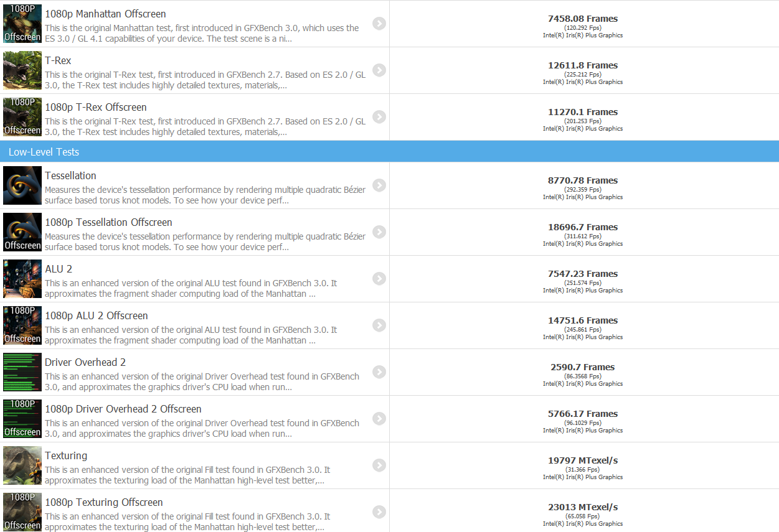Collapse the Low-Level Tests section header

(x=389, y=152)
